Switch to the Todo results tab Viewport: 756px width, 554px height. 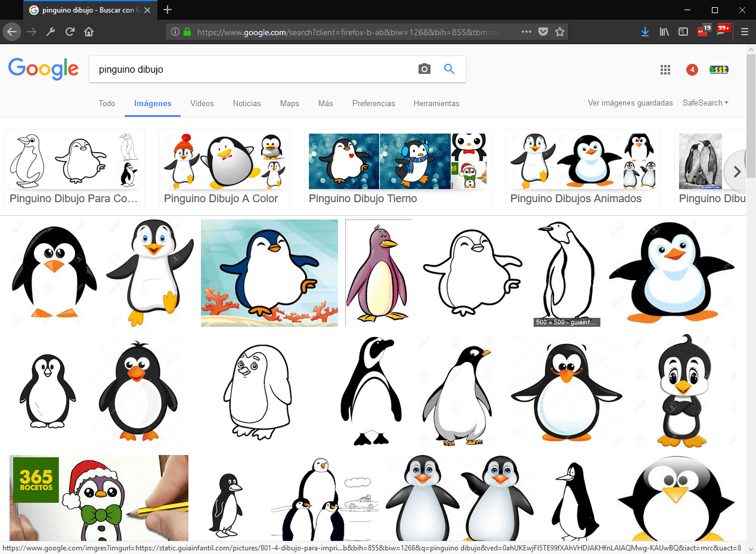(x=107, y=103)
